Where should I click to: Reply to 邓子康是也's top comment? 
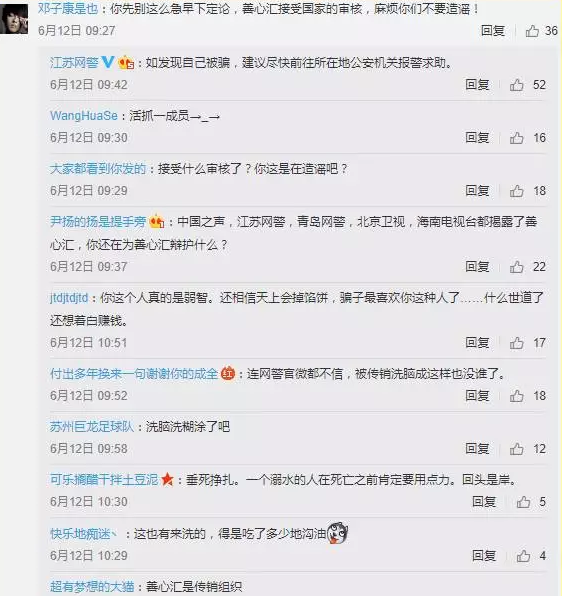click(493, 31)
